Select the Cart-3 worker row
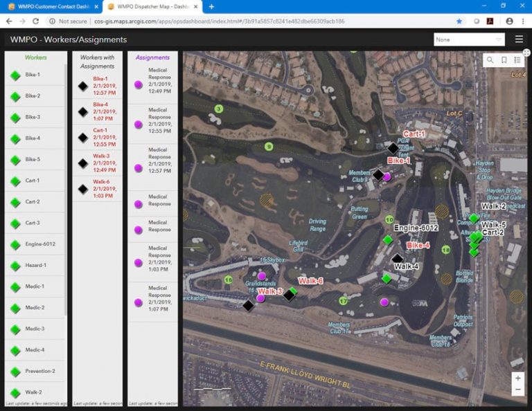 (35, 223)
